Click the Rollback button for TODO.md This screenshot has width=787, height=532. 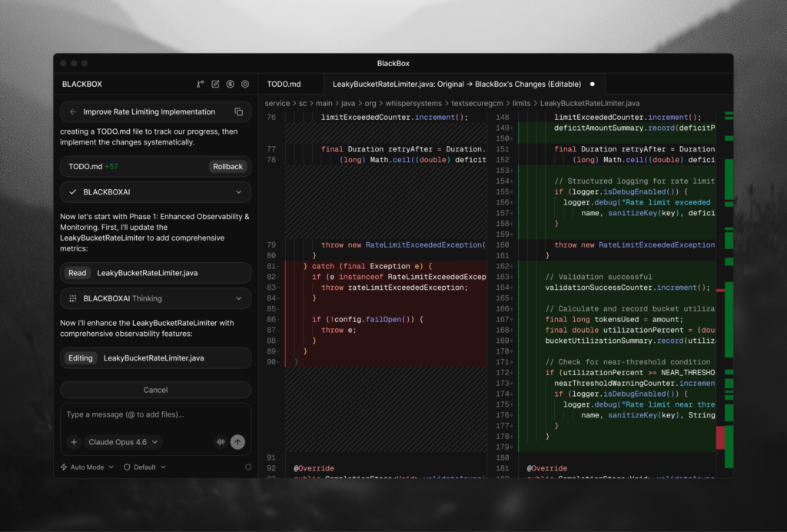(227, 166)
